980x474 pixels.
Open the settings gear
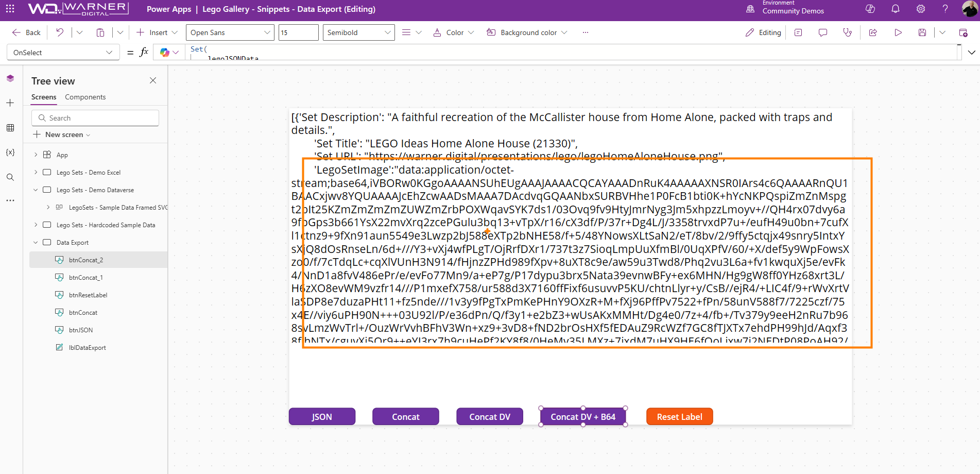point(921,9)
